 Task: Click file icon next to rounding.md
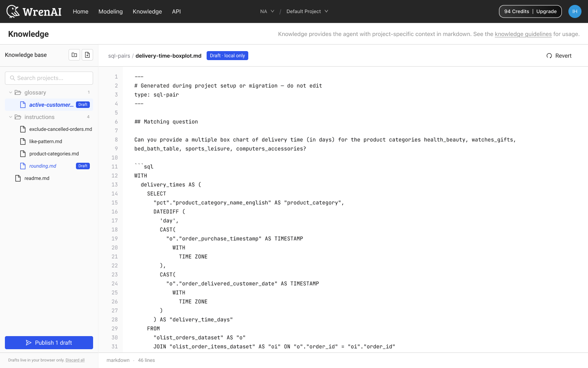23,166
